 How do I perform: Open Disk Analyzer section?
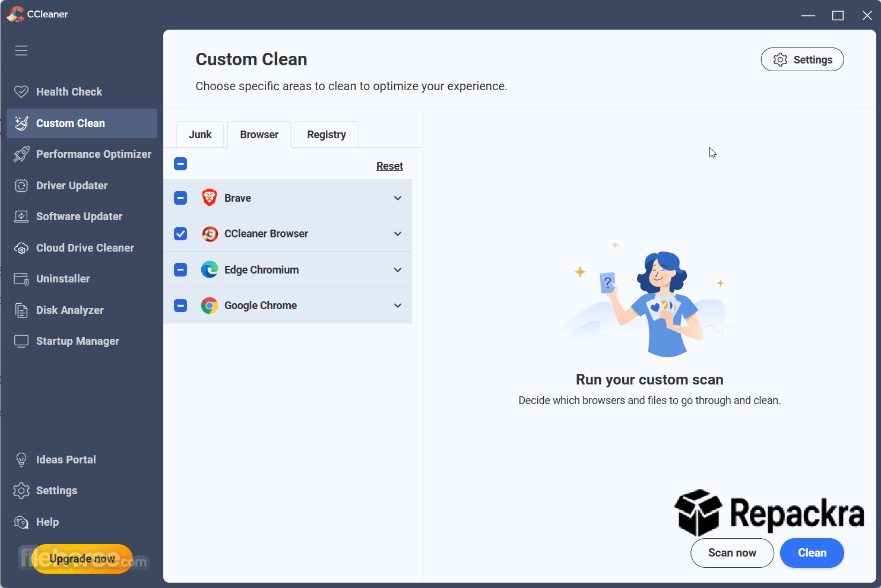point(82,310)
